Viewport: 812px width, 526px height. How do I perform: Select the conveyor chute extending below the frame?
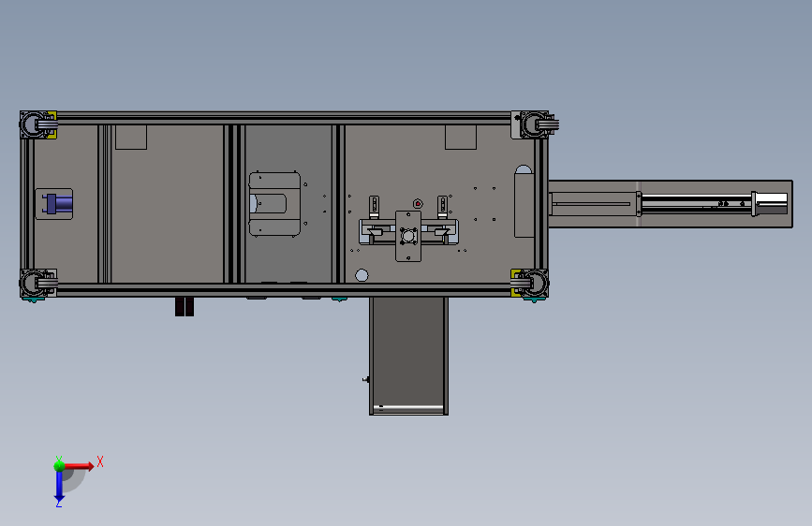(408, 356)
